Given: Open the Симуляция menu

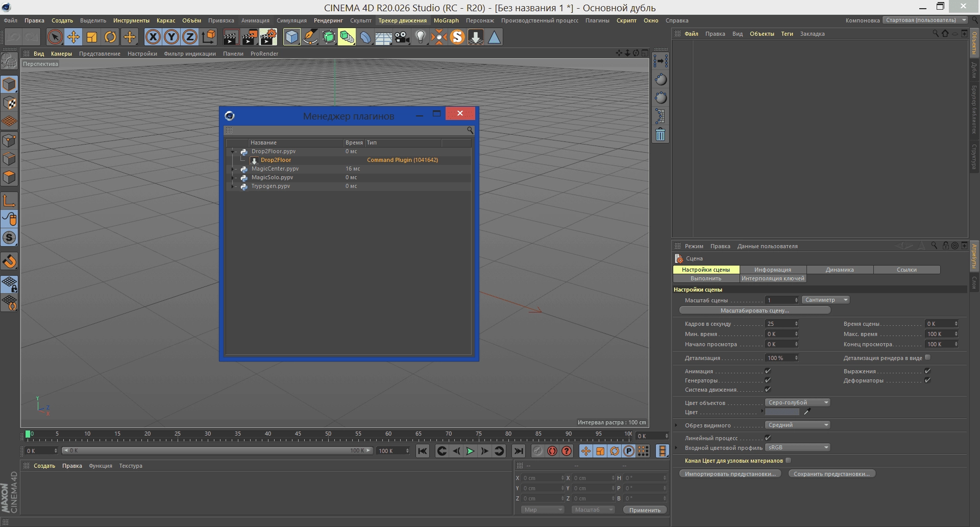Looking at the screenshot, I should click(291, 20).
